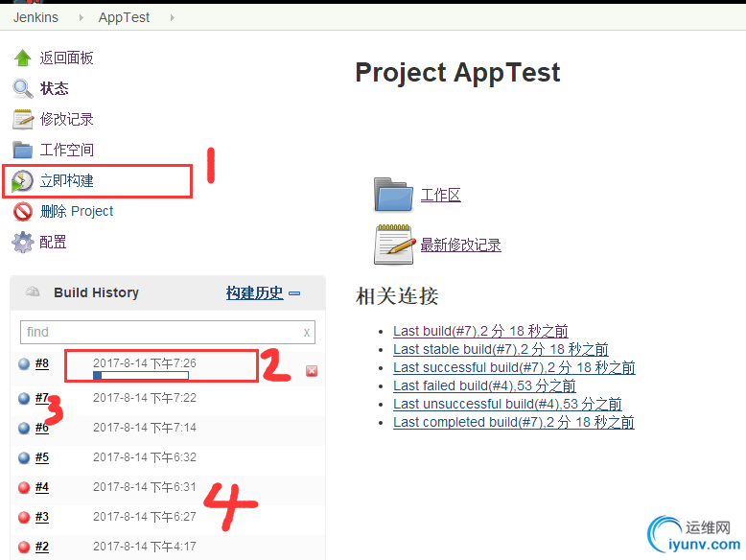Screen dimensions: 746x560
Task: Clear the find box with x
Action: click(307, 332)
